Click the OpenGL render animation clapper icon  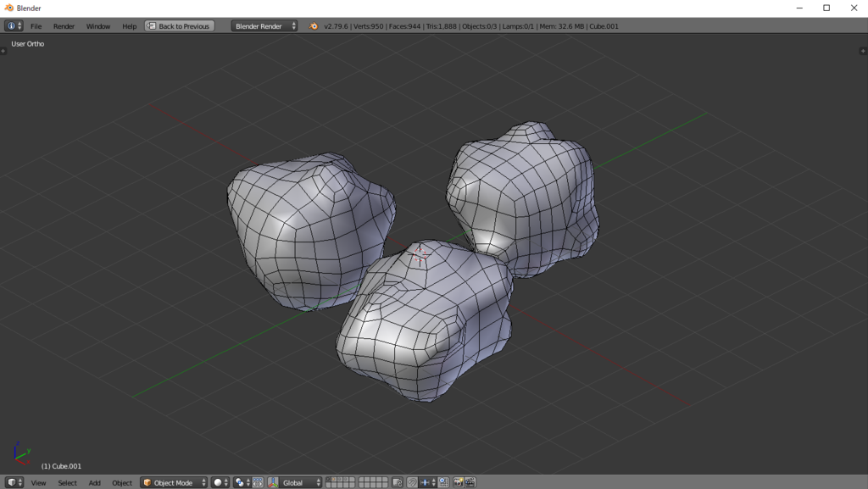470,482
